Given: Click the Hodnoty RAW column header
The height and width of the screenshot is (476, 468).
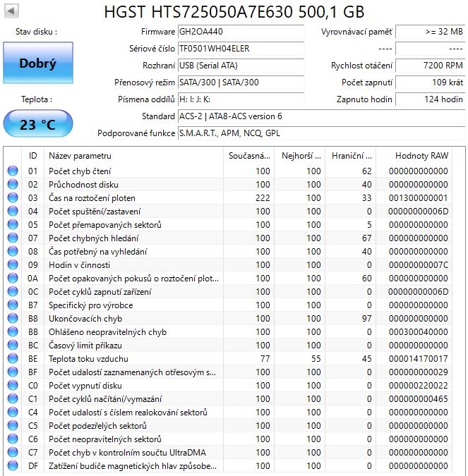Looking at the screenshot, I should [414, 156].
